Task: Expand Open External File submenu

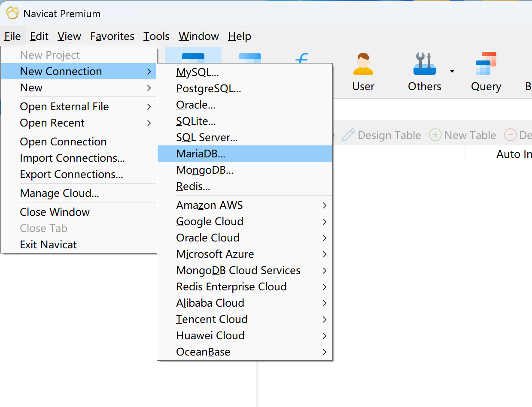Action: (x=79, y=106)
